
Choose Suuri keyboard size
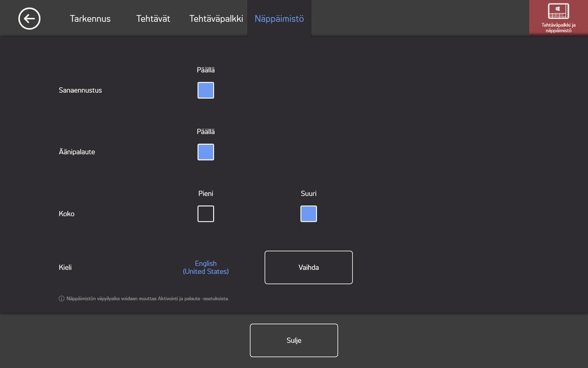(x=308, y=214)
